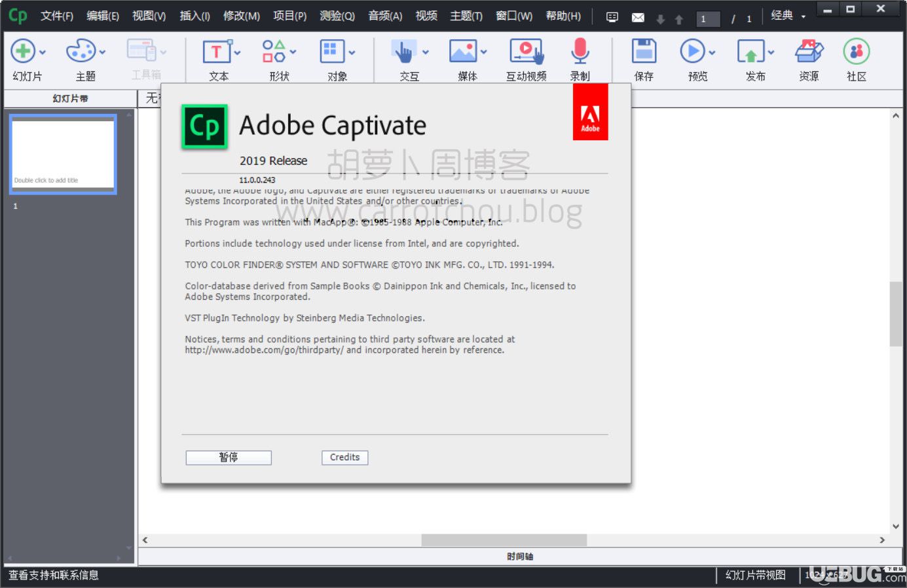Open the 经典 workspace dropdown

(x=788, y=16)
